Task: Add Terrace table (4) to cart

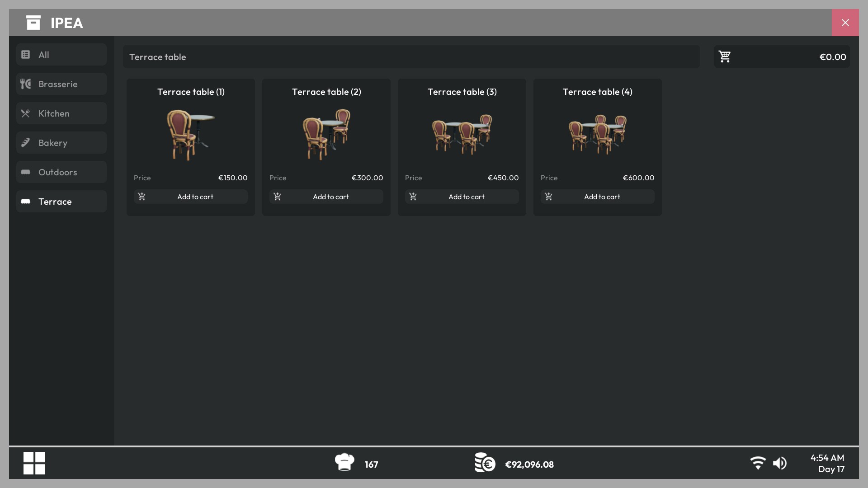Action: (x=598, y=197)
